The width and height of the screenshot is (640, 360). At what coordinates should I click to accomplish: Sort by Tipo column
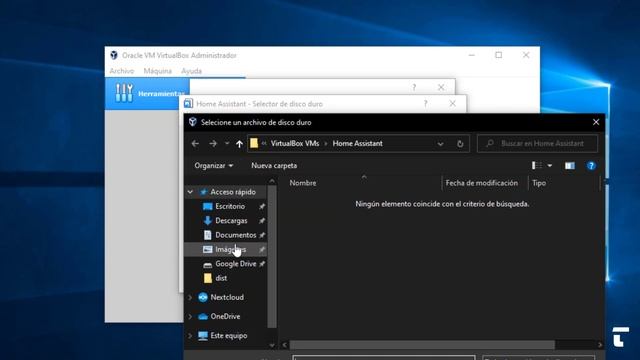tap(539, 183)
